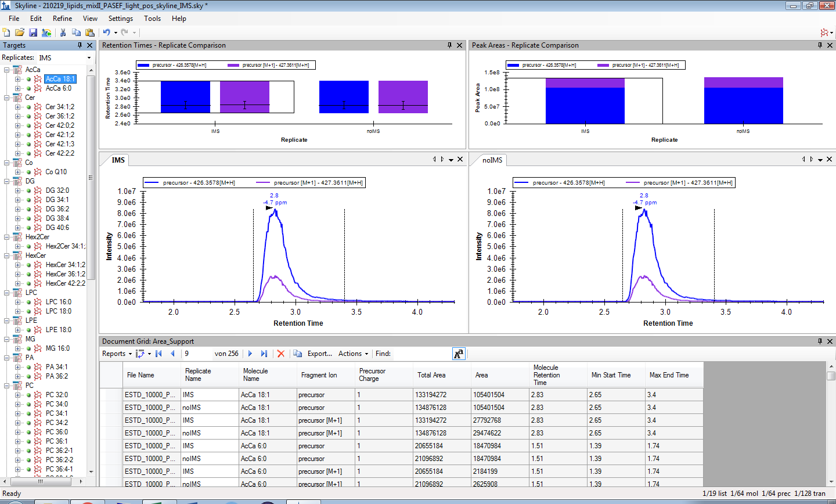Click the Cut scissors icon

tap(63, 33)
